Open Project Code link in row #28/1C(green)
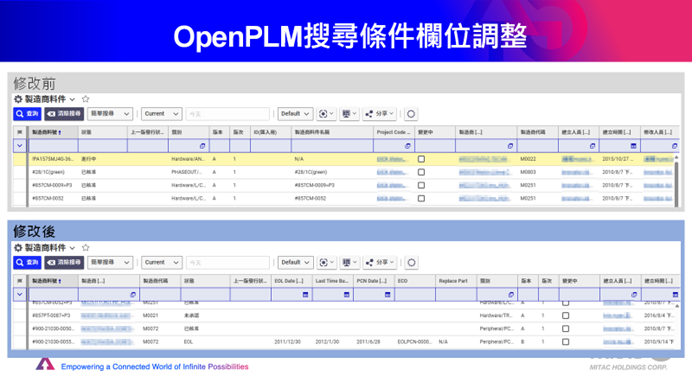Image resolution: width=692 pixels, height=389 pixels. click(391, 172)
